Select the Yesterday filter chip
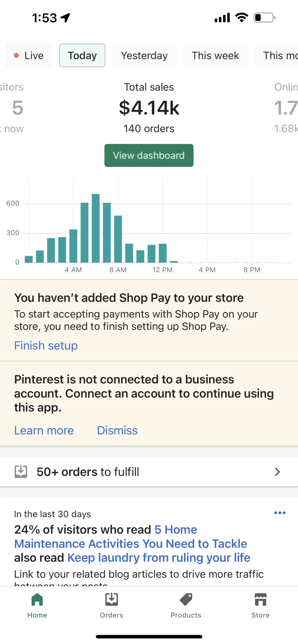 (144, 56)
